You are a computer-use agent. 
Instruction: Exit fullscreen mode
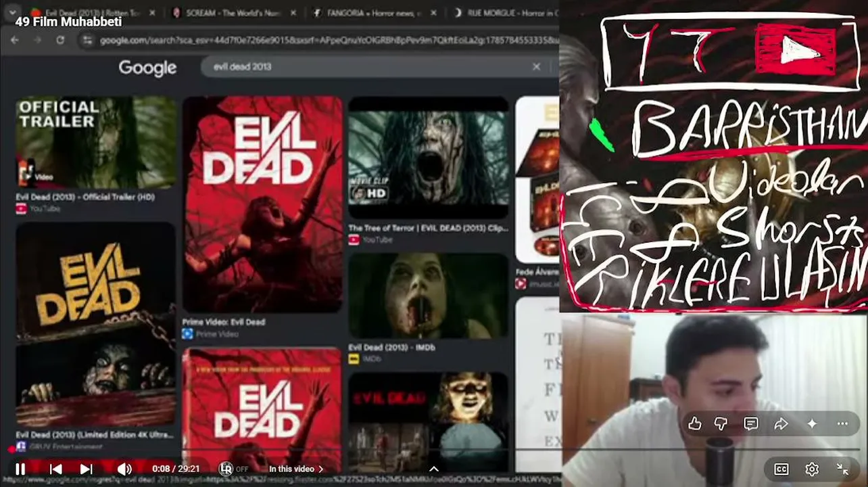[x=842, y=469]
